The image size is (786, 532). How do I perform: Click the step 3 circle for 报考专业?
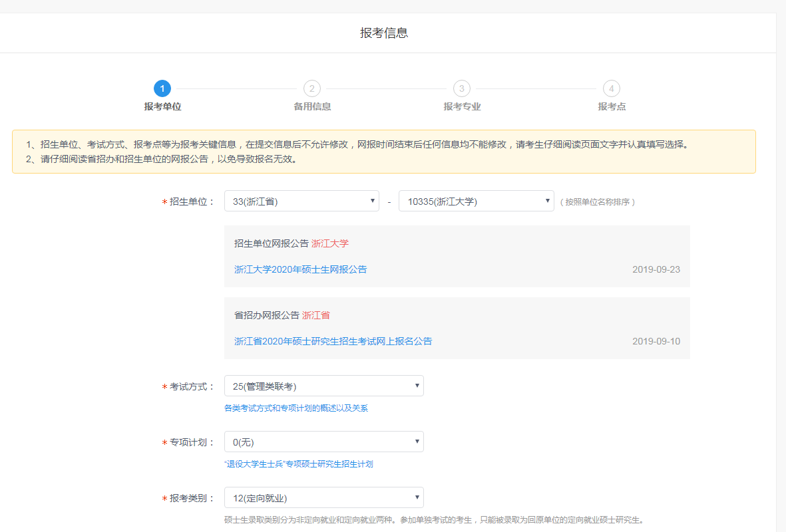[x=461, y=88]
